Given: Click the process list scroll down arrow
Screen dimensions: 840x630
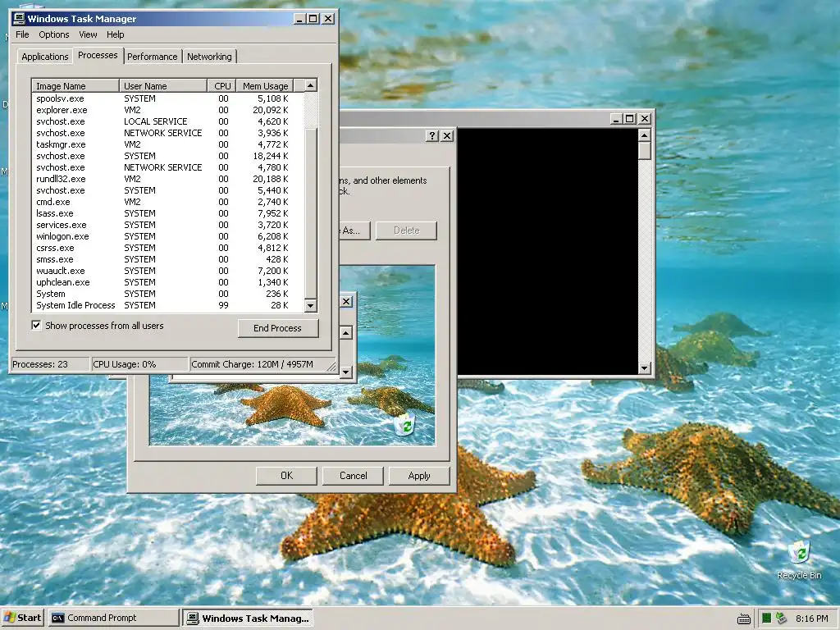Looking at the screenshot, I should (x=311, y=306).
